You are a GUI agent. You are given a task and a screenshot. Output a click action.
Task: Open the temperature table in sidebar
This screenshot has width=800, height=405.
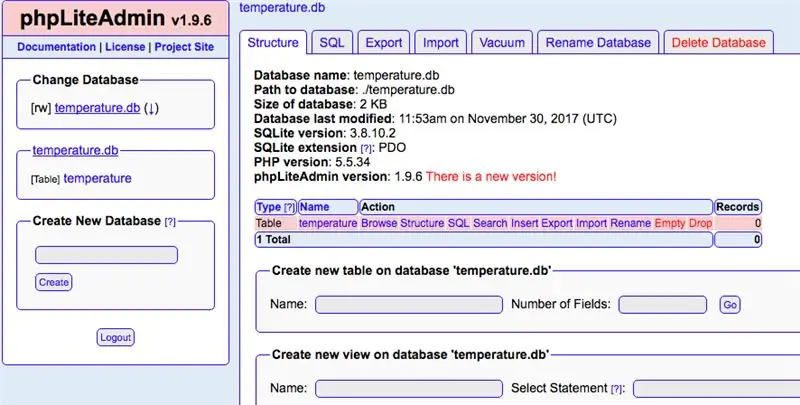click(97, 179)
